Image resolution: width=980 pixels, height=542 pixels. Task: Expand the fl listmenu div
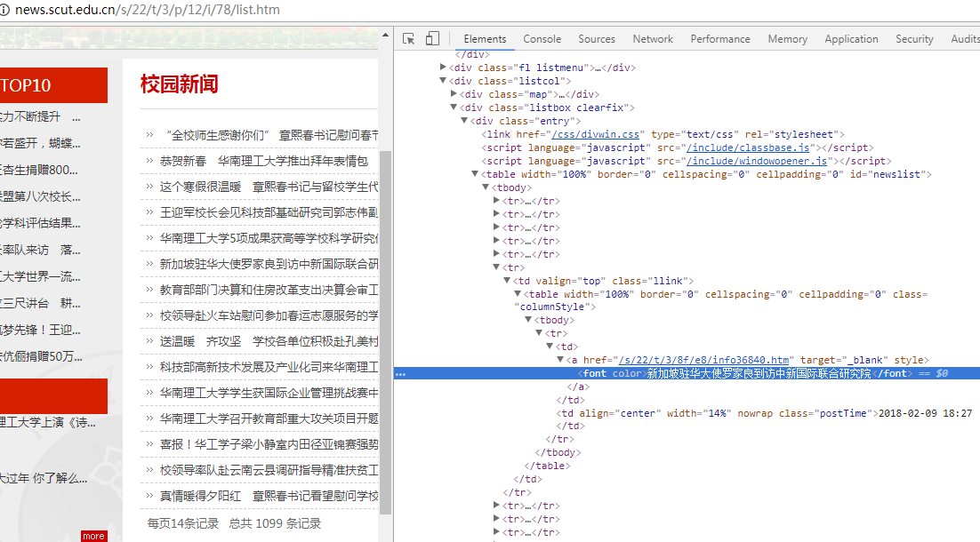pyautogui.click(x=444, y=68)
